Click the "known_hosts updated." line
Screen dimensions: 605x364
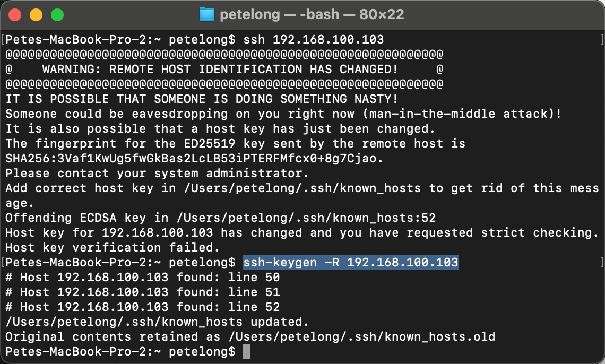click(x=157, y=322)
